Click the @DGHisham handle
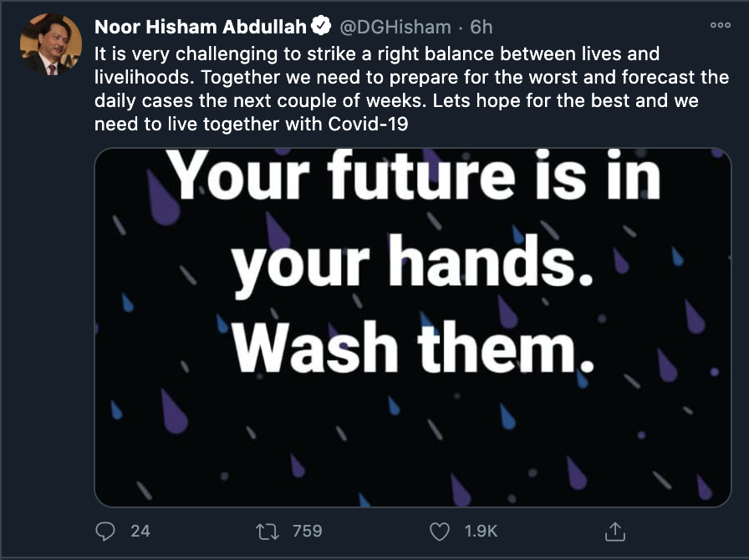 click(394, 28)
